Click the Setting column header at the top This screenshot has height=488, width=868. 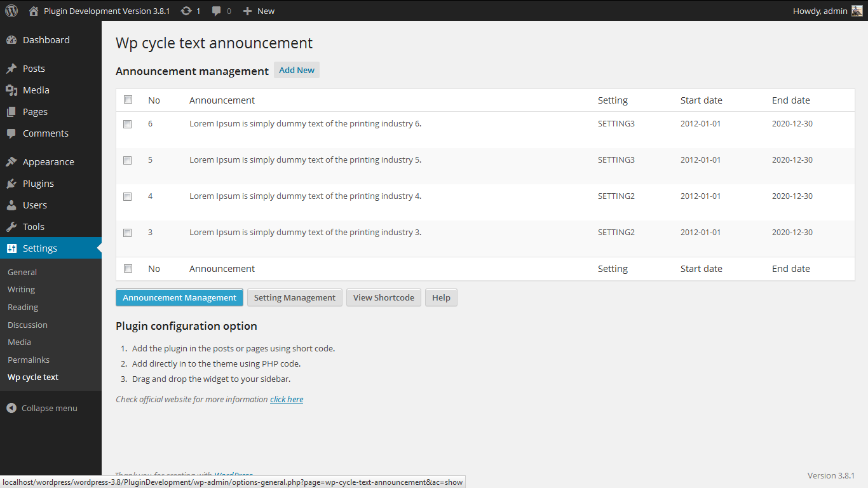click(613, 100)
